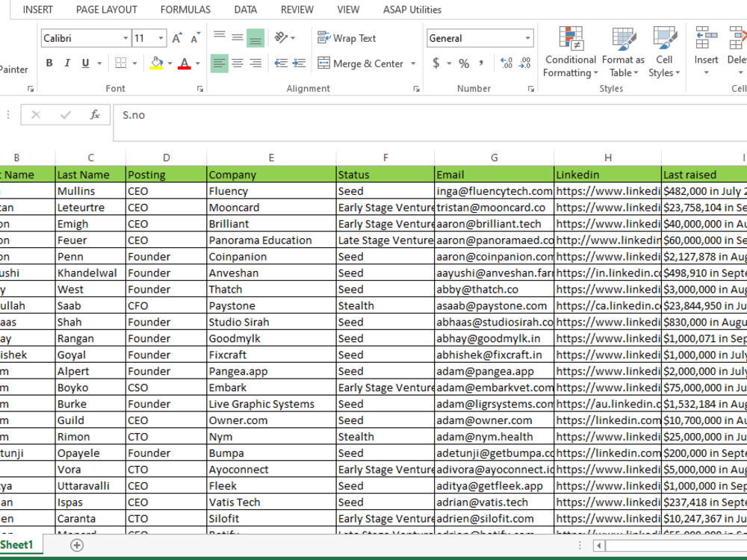This screenshot has width=747, height=560.
Task: Switch to the FORMULAS ribbon tab
Action: [185, 10]
